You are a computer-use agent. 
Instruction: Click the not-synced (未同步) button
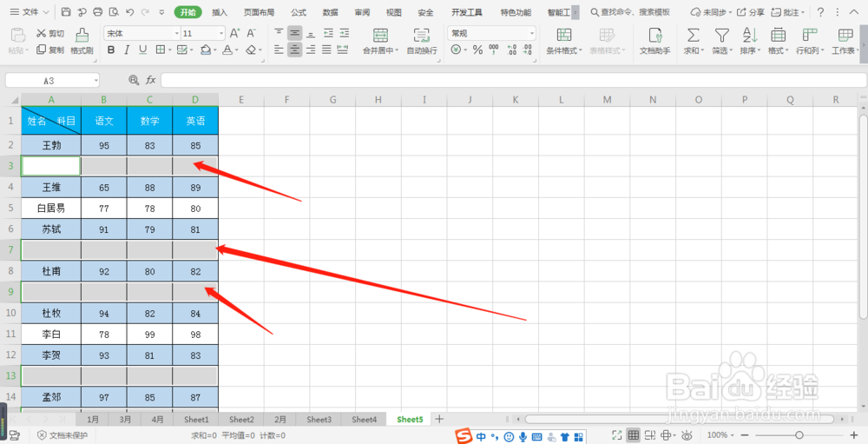(711, 11)
